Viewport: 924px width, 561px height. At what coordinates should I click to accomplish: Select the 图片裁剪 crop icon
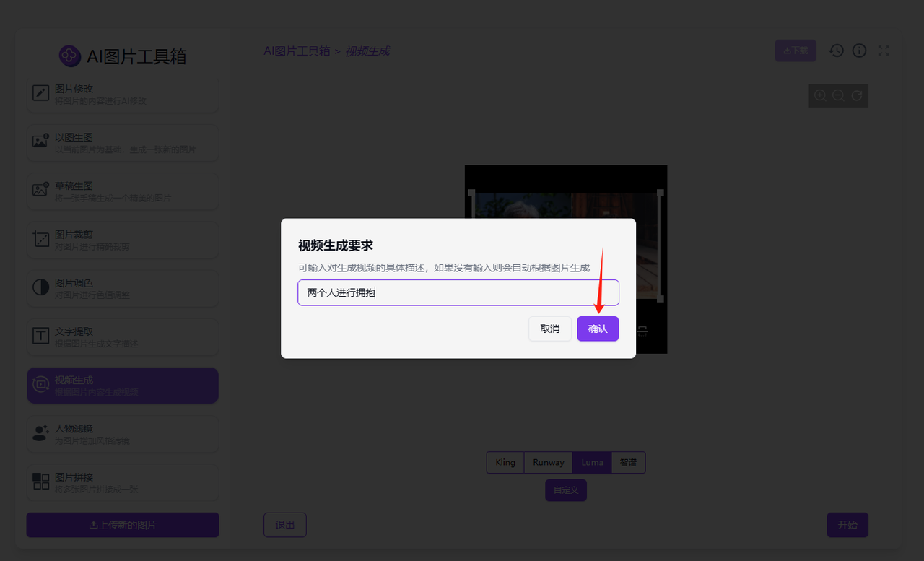click(41, 238)
